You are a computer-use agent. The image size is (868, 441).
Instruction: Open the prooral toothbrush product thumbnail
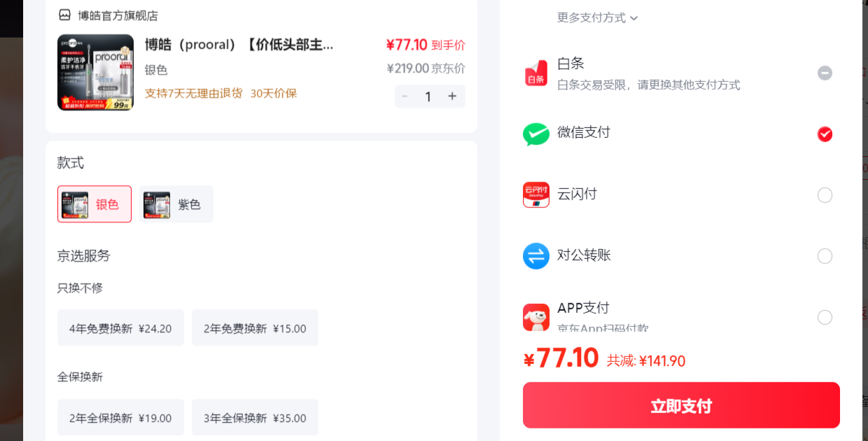click(x=95, y=73)
